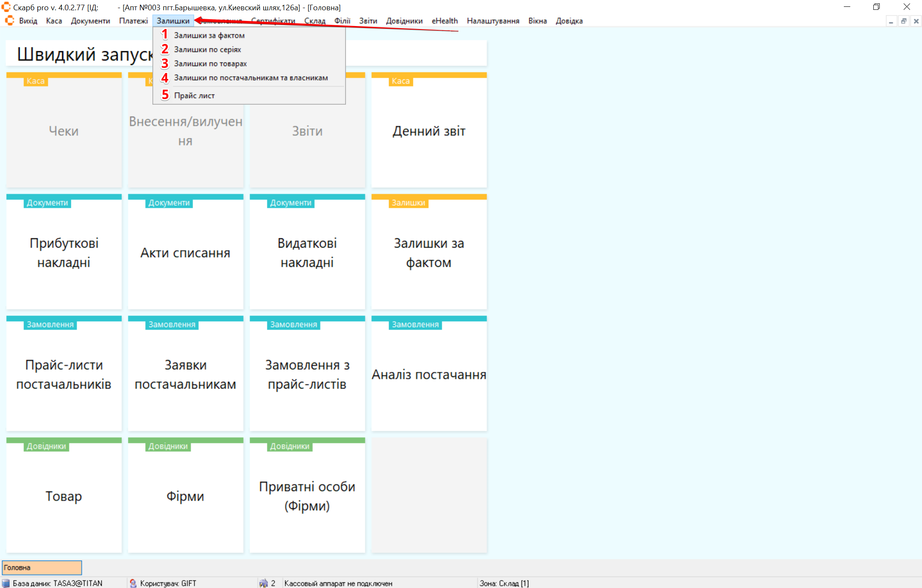Click the inner window restore icon
Image resolution: width=922 pixels, height=588 pixels.
point(904,21)
